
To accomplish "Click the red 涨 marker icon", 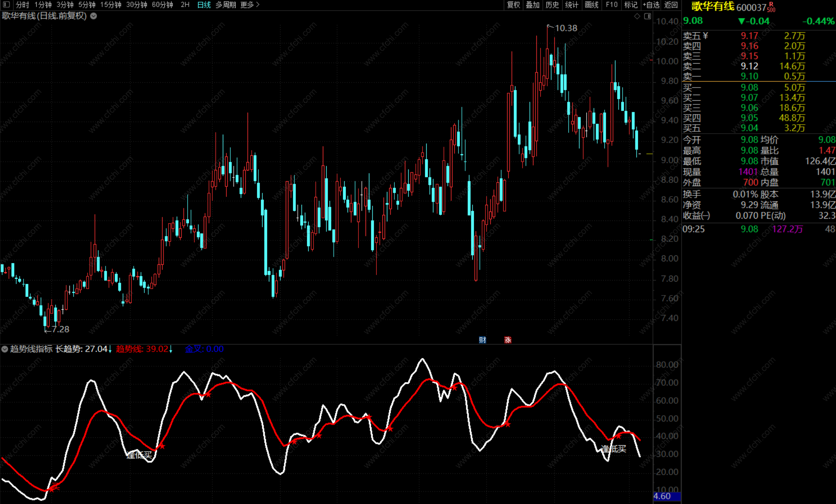I will (508, 340).
